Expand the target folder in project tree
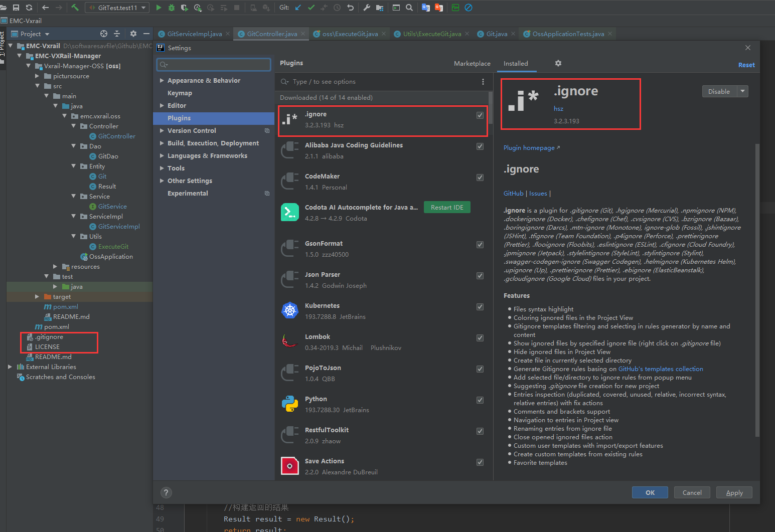This screenshot has height=532, width=775. click(x=37, y=296)
